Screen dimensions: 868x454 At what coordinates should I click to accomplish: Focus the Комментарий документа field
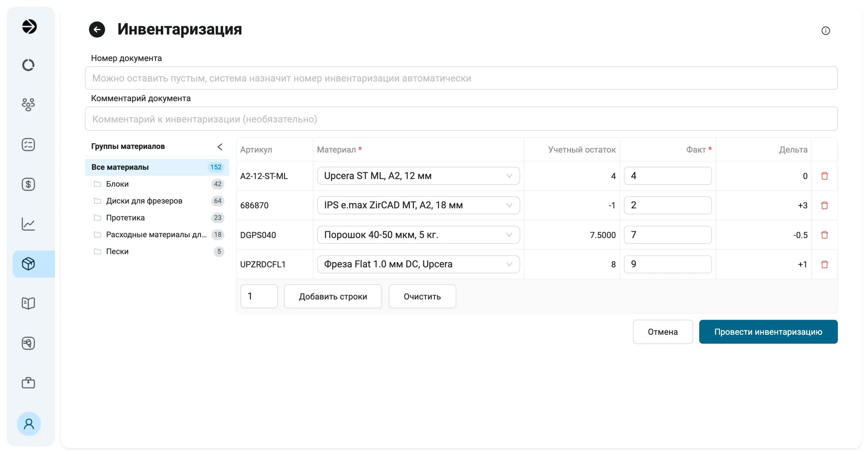click(x=461, y=119)
